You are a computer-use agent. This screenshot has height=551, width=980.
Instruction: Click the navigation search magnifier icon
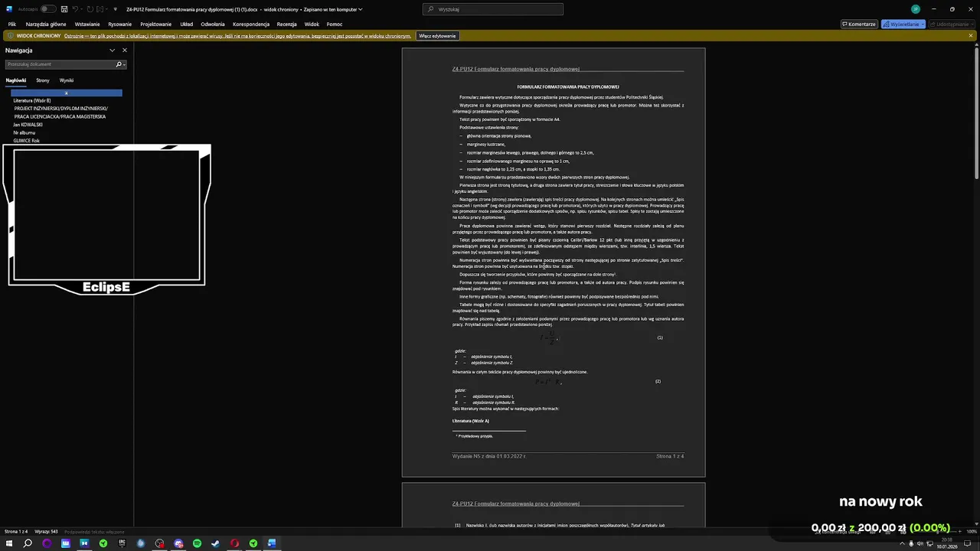click(119, 64)
